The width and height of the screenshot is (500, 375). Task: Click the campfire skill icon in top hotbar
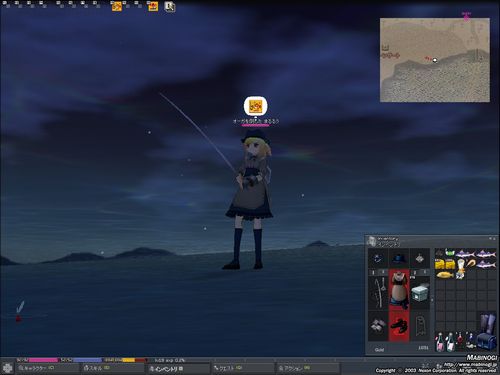(x=153, y=6)
